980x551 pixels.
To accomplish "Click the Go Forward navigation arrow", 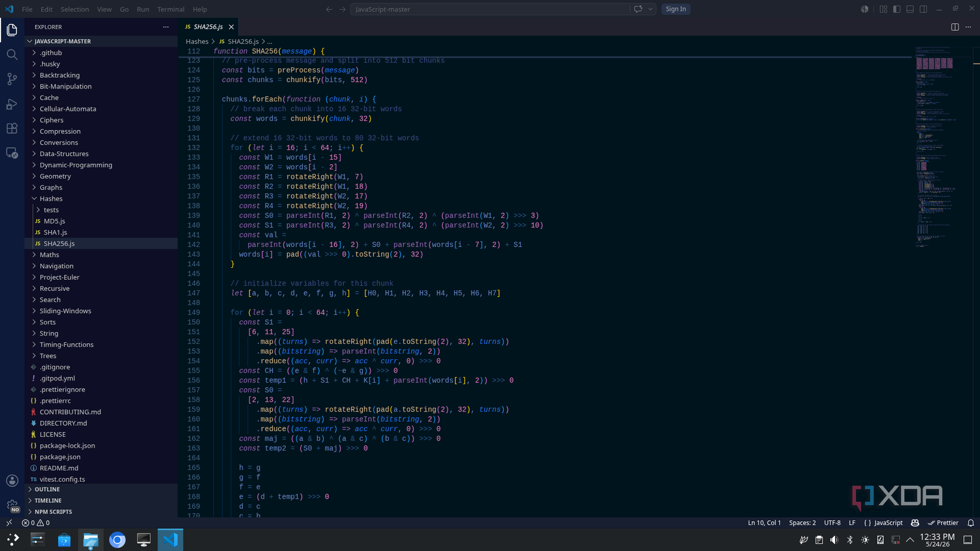I will point(343,9).
